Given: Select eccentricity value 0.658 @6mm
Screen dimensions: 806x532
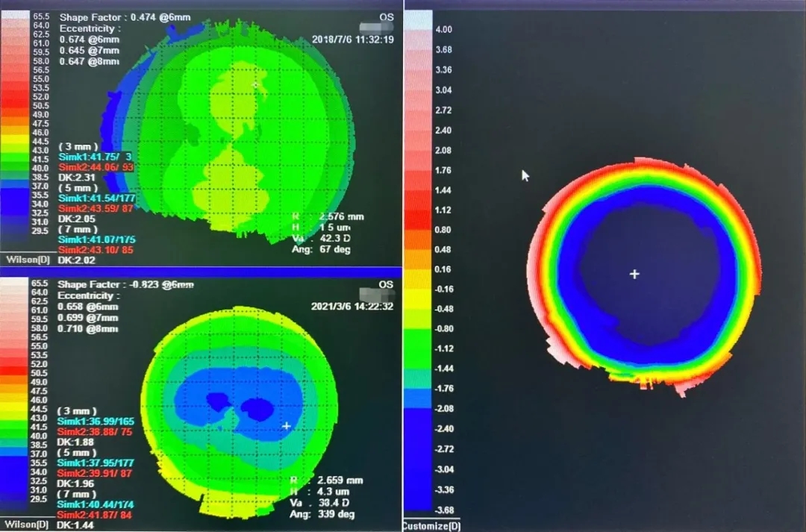Looking at the screenshot, I should pyautogui.click(x=88, y=307).
